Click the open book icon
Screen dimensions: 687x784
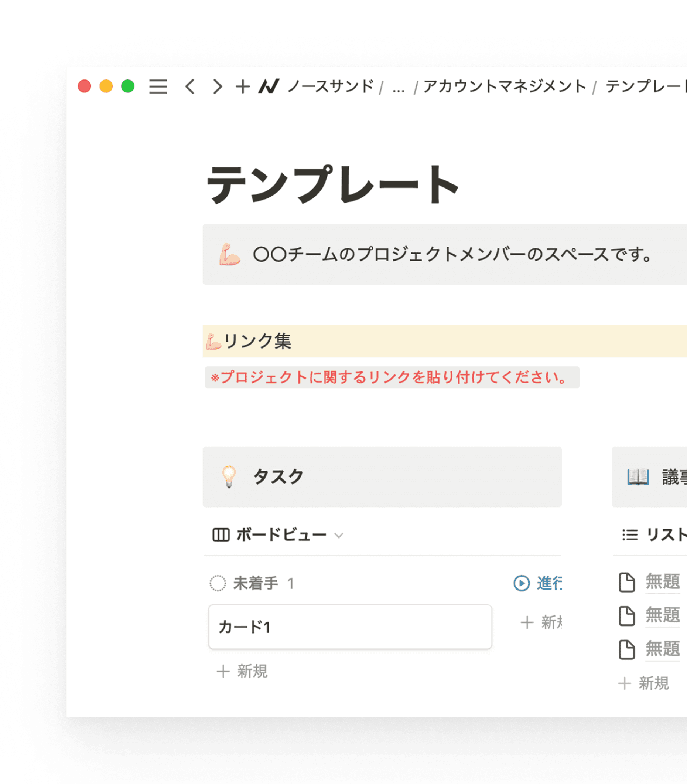pyautogui.click(x=638, y=477)
